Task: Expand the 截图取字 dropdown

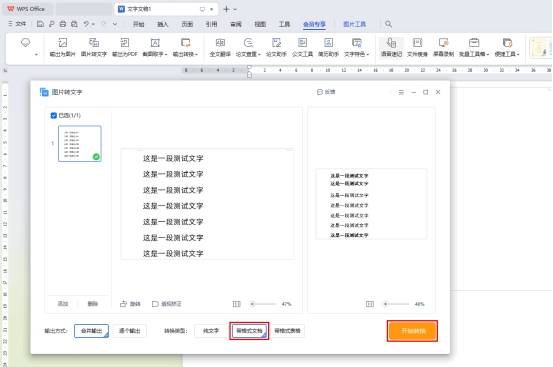Action: tap(166, 54)
